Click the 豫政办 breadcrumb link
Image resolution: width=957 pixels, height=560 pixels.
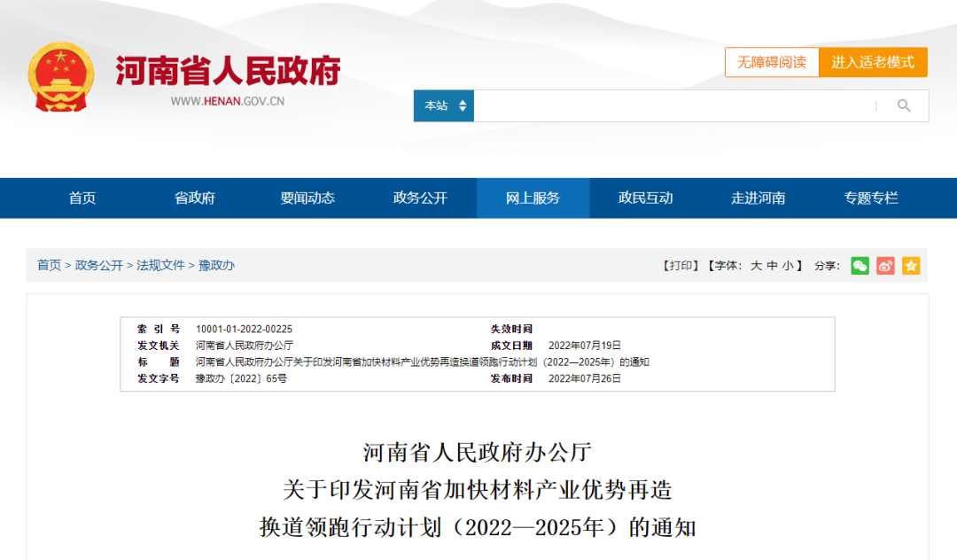216,265
